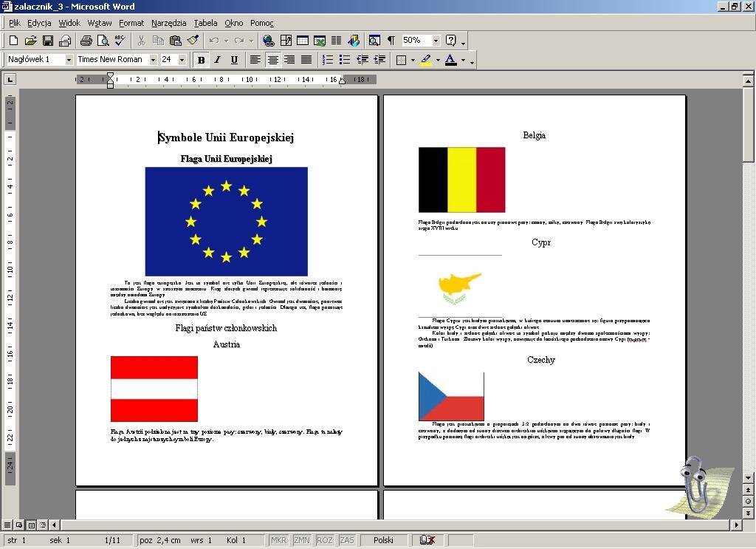Set centered text alignment
756x549 pixels.
coord(272,60)
